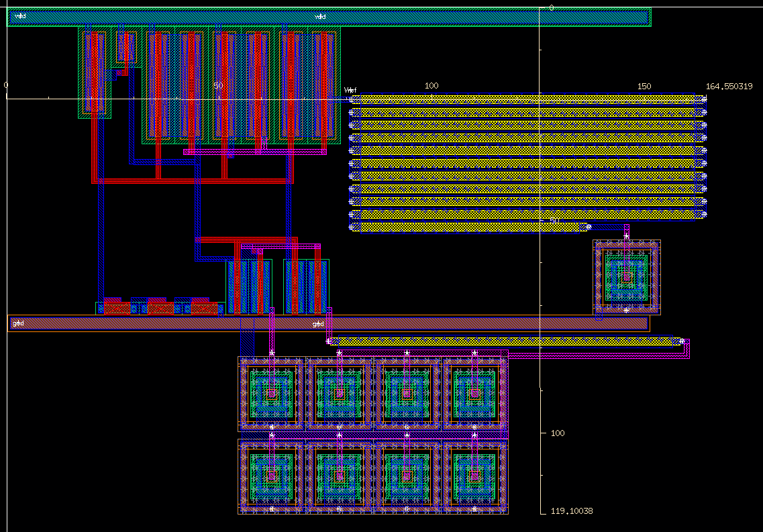Select the red-green device row above gnd rail
The image size is (763, 532).
[x=160, y=308]
